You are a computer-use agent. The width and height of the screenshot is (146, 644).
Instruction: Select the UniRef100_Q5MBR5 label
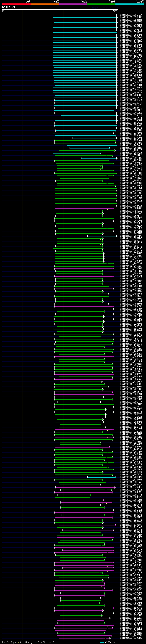coord(131,289)
